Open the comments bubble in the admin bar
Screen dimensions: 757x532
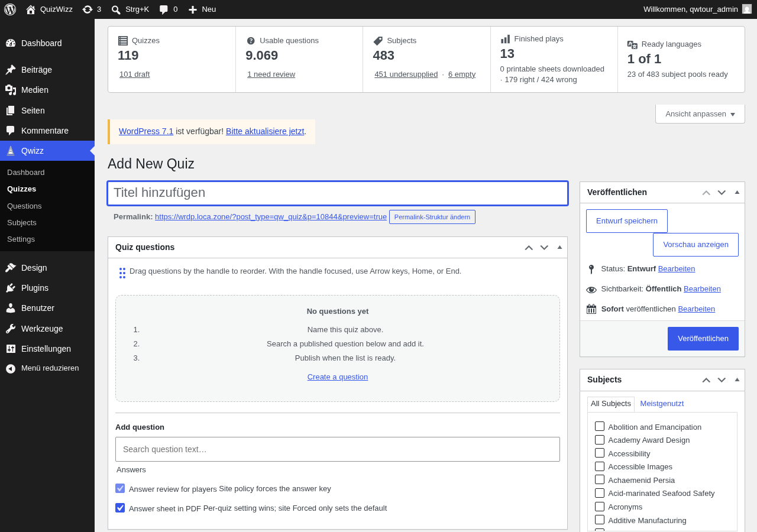164,9
